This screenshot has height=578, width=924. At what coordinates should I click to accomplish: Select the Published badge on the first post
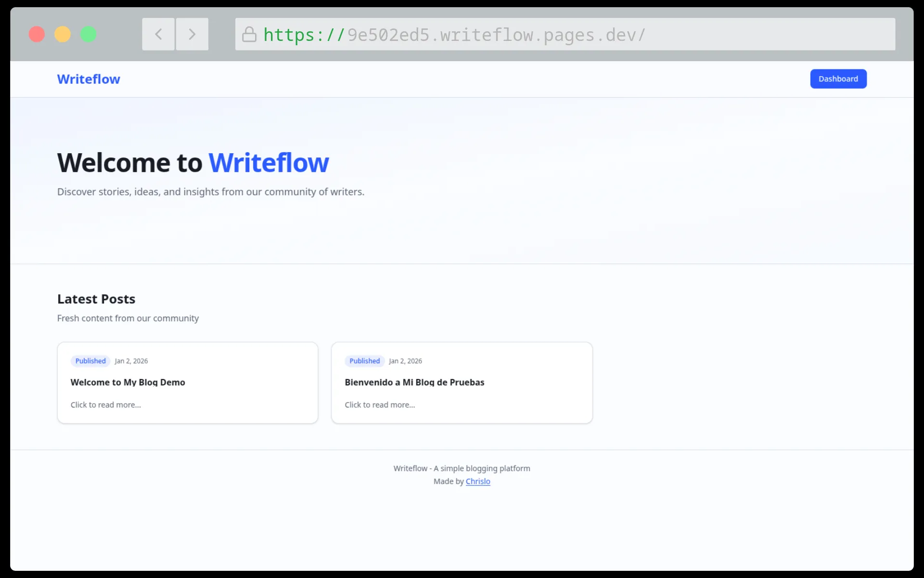(x=90, y=361)
